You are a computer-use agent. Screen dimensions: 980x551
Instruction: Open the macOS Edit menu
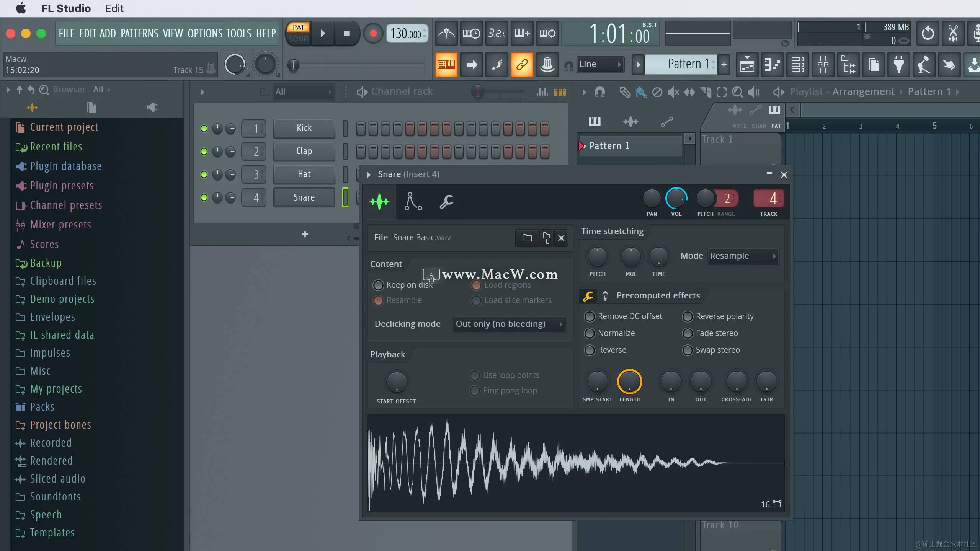tap(114, 8)
